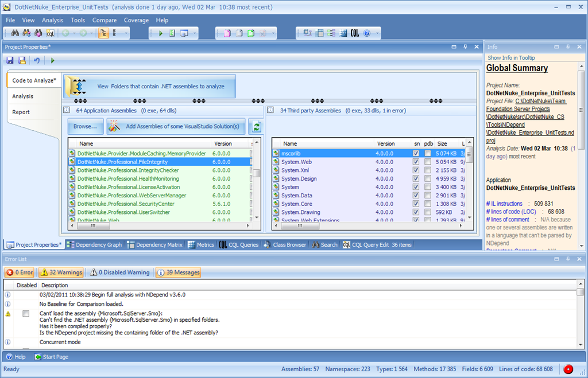This screenshot has width=588, height=378.
Task: Open the Compare menu
Action: (105, 20)
